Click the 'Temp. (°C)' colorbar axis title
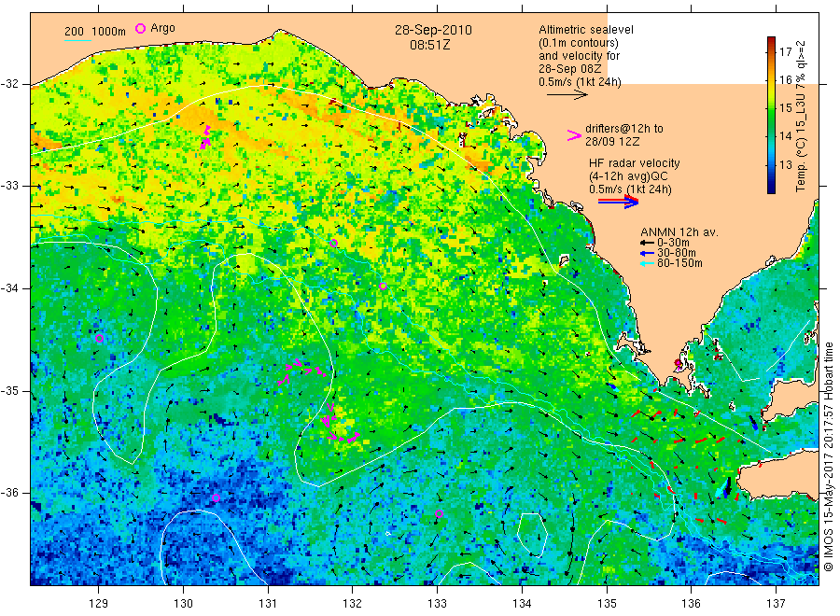Image resolution: width=840 pixels, height=616 pixels. tap(801, 162)
